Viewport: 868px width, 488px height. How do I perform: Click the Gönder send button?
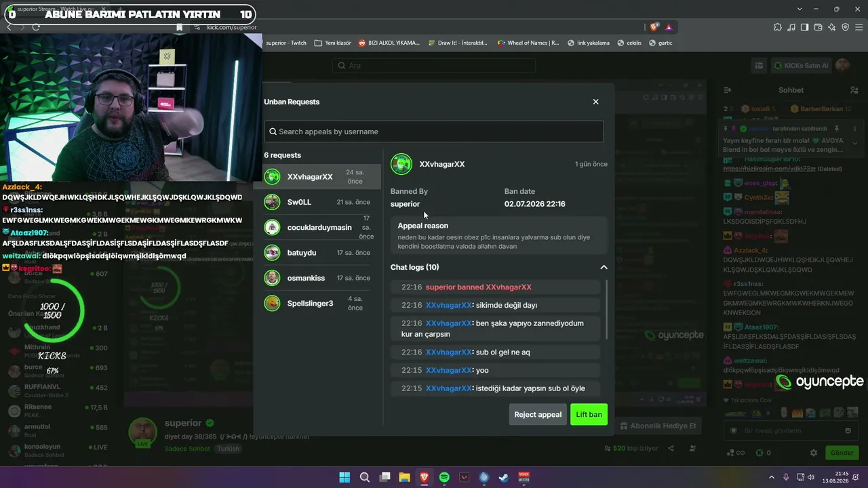(842, 453)
